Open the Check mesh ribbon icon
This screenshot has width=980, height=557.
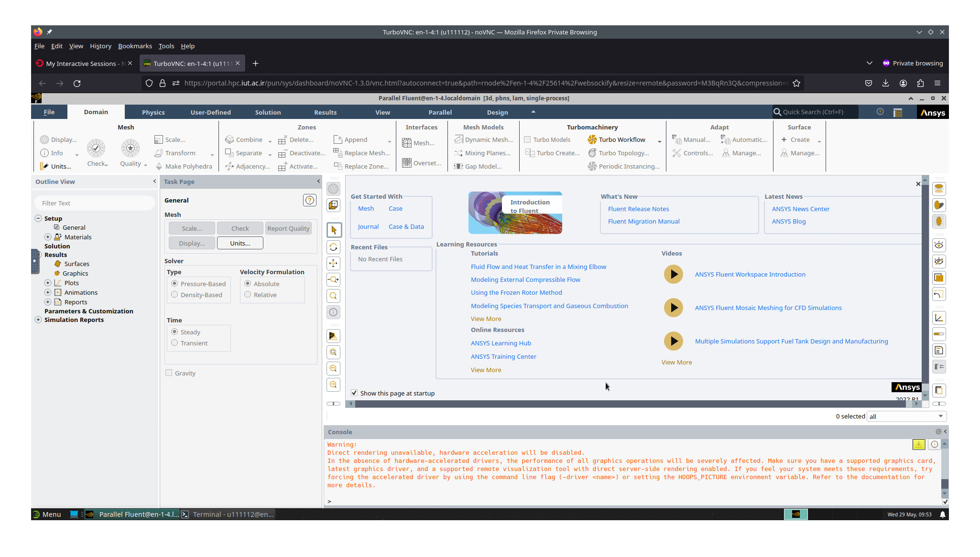(x=96, y=148)
